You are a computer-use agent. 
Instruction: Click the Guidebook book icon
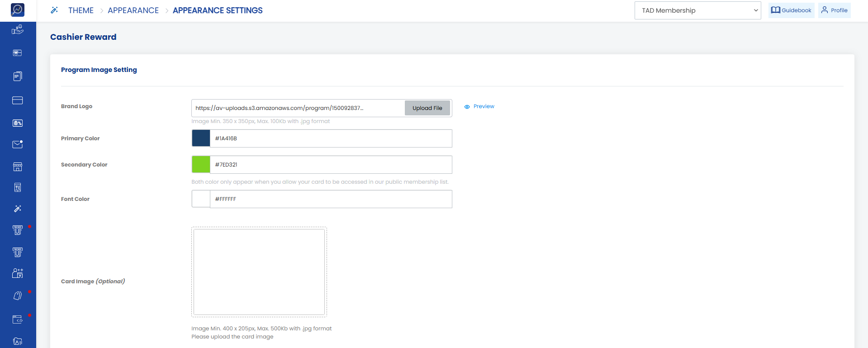coord(775,10)
